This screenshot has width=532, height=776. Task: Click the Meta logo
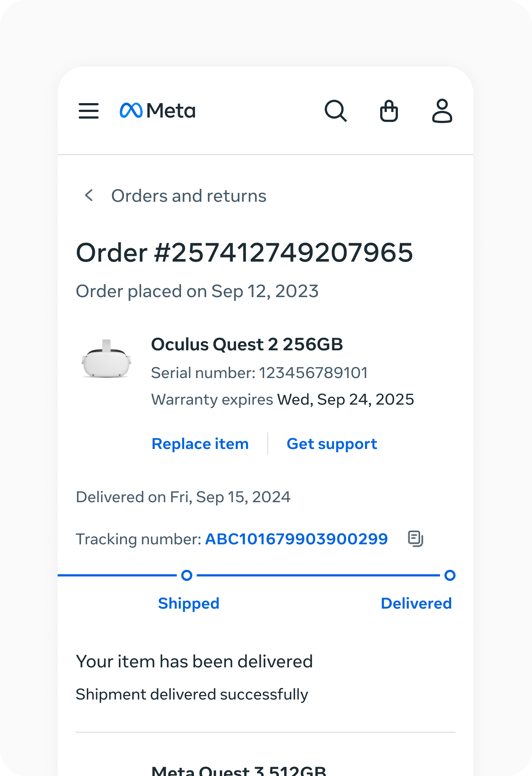coord(158,111)
